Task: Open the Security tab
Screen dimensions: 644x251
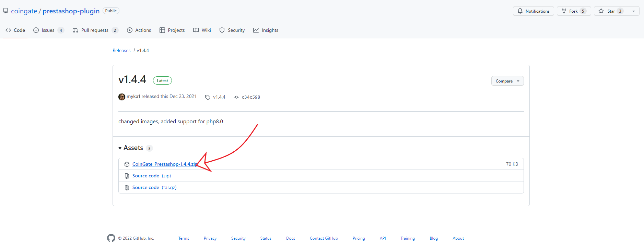Action: (232, 30)
